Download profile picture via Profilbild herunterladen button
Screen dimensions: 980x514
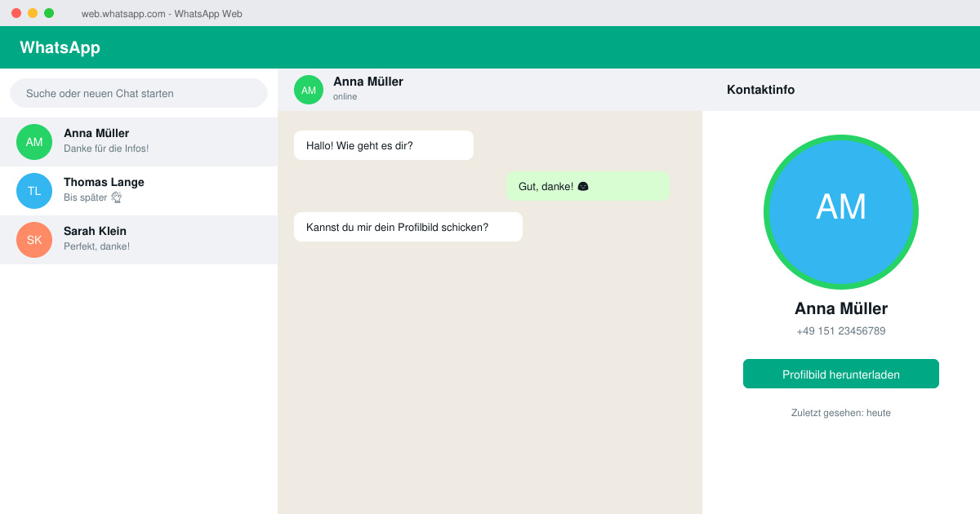(x=841, y=374)
